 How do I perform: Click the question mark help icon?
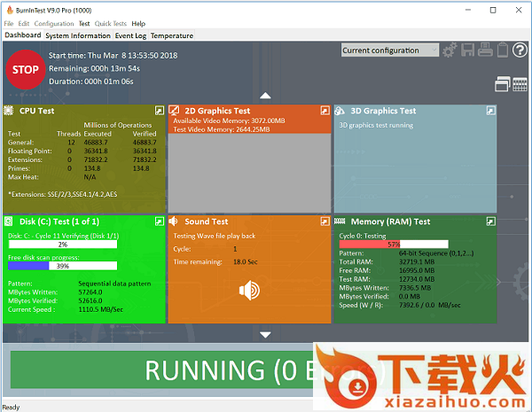(520, 51)
